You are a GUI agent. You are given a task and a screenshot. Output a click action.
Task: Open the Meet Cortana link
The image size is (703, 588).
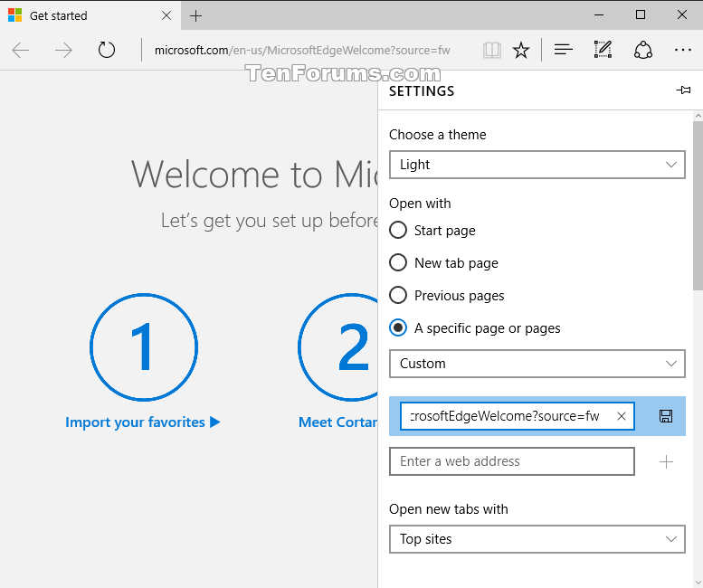point(338,422)
